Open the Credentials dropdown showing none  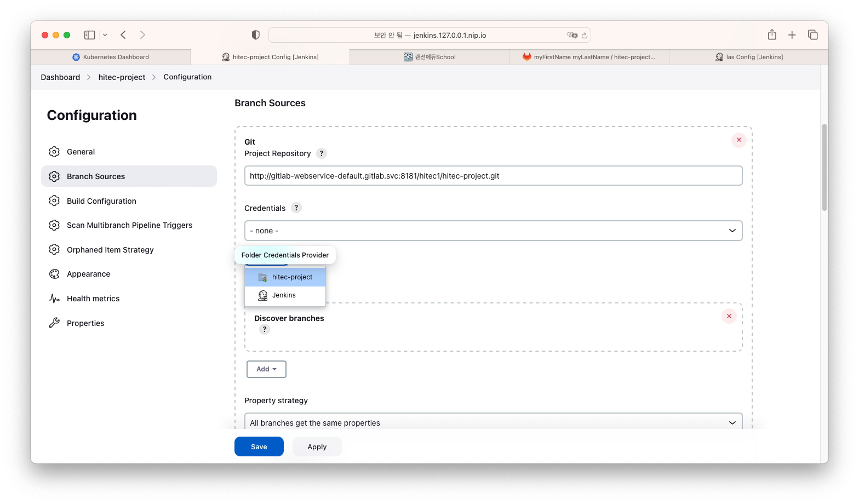pos(493,231)
